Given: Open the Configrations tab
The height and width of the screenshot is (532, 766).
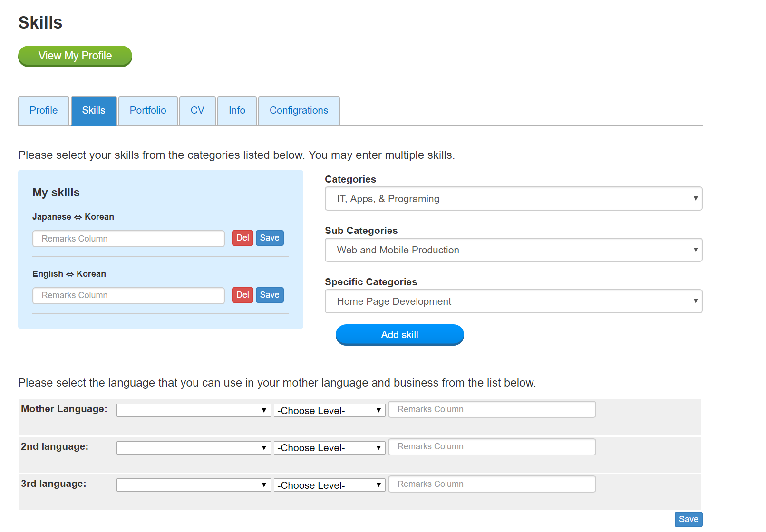Looking at the screenshot, I should [x=299, y=110].
